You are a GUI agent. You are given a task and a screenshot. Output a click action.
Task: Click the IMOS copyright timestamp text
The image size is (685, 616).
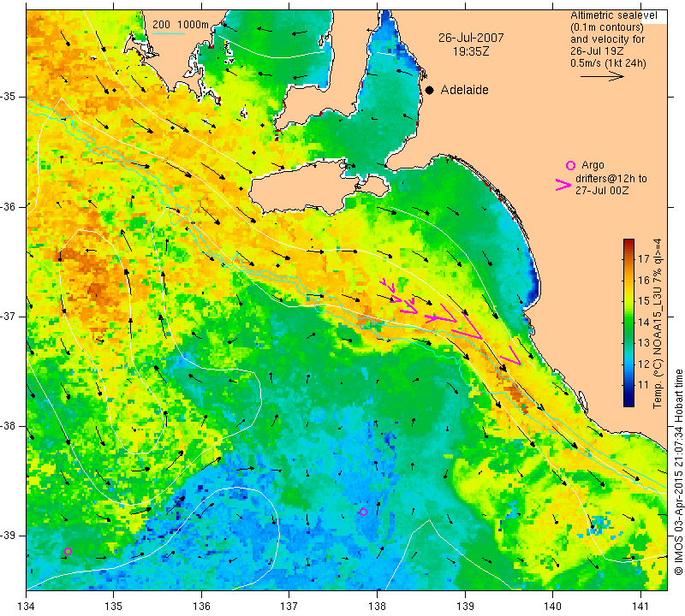[x=678, y=471]
